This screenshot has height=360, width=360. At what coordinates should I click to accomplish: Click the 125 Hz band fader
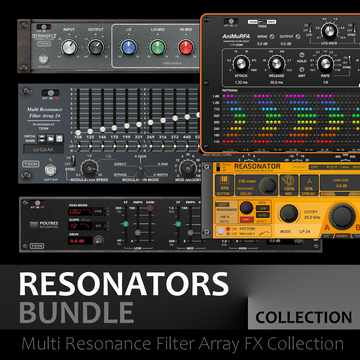[90, 131]
